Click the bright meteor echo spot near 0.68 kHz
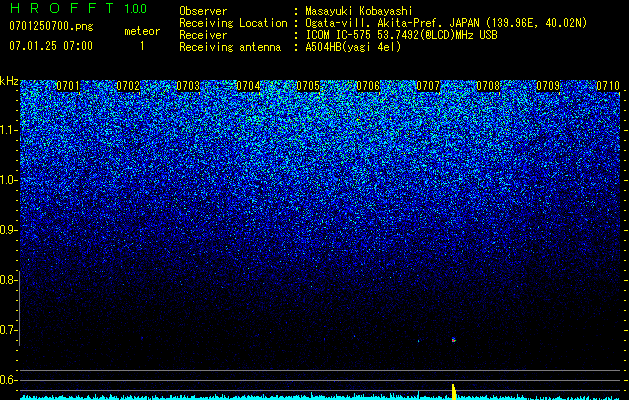629x400 pixels. (454, 340)
